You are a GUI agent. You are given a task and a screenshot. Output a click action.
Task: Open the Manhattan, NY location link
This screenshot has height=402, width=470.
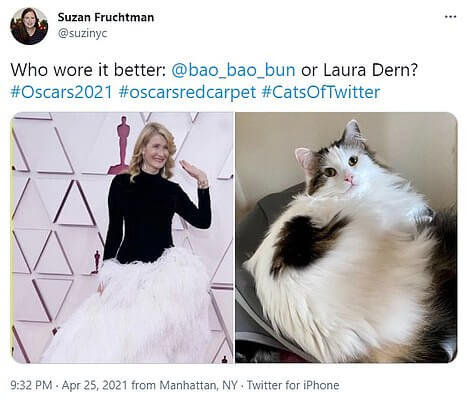coord(198,385)
